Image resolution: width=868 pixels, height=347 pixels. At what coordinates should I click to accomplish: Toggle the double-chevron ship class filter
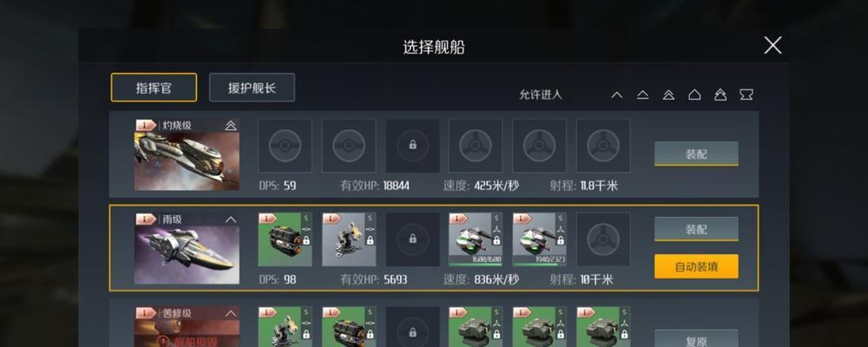coord(668,95)
